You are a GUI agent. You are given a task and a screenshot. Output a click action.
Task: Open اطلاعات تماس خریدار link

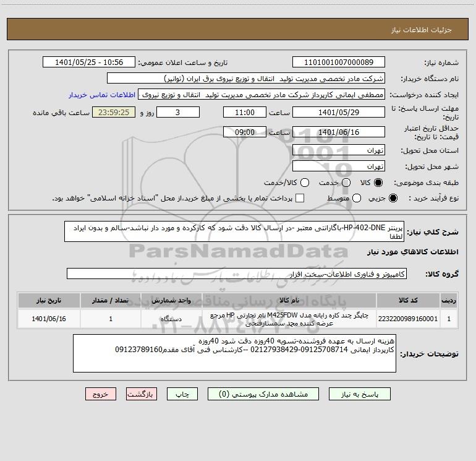tap(102, 95)
